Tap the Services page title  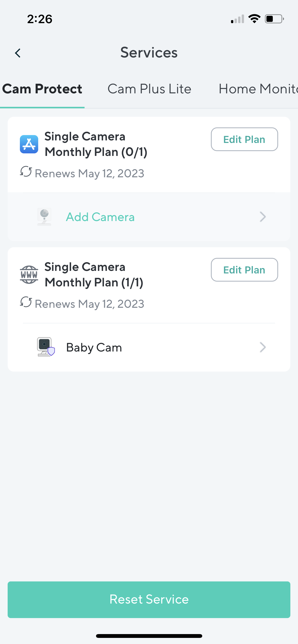pyautogui.click(x=149, y=53)
